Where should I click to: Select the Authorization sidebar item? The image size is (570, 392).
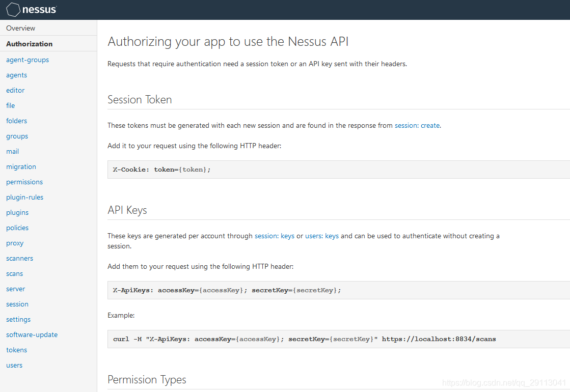click(x=30, y=44)
